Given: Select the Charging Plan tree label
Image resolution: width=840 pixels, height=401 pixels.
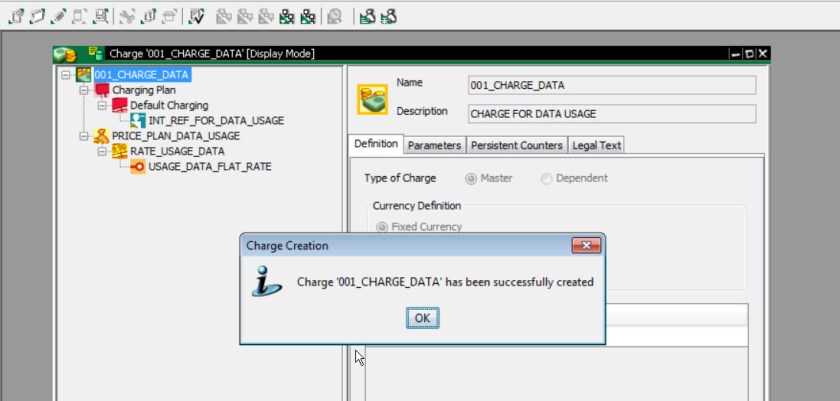Looking at the screenshot, I should point(144,90).
